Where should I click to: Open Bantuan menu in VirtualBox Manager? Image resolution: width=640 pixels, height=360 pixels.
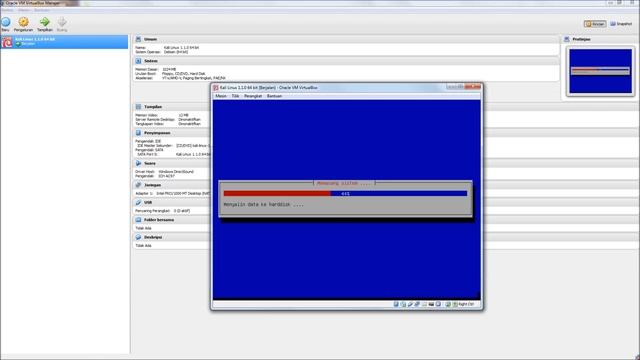pos(42,10)
